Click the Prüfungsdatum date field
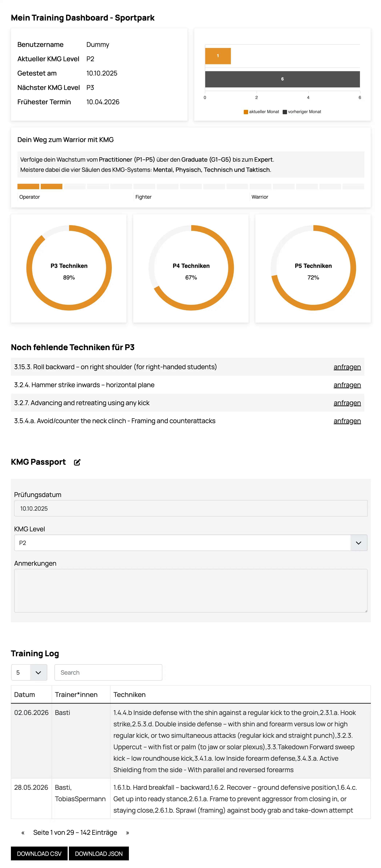 [x=190, y=508]
